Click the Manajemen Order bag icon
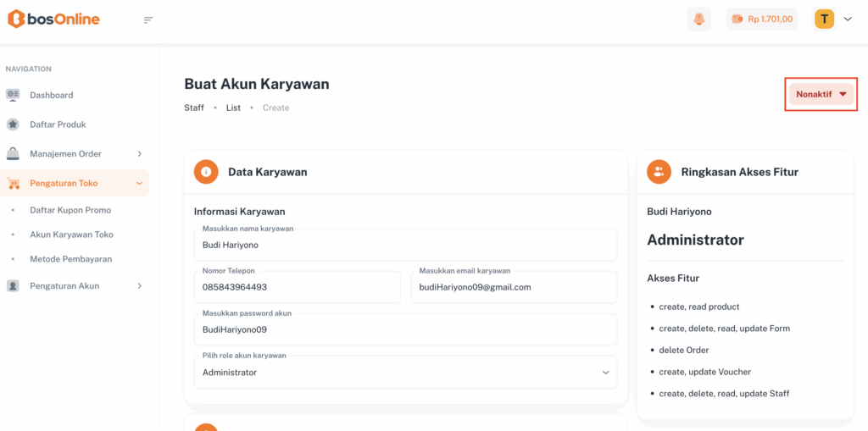 [13, 154]
